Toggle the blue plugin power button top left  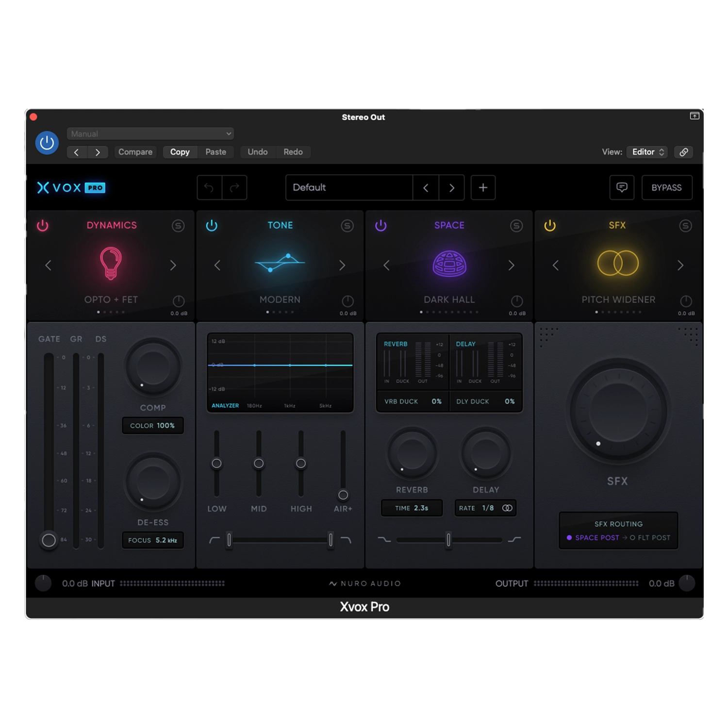click(47, 142)
